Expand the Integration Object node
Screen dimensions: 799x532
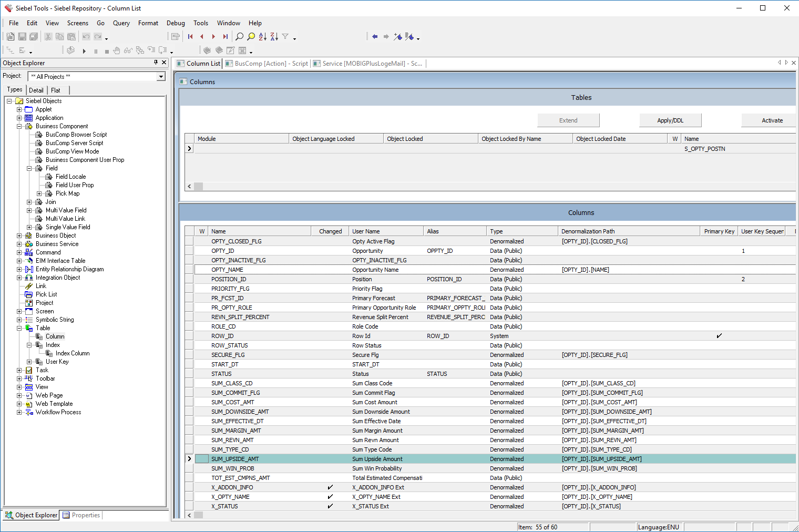(19, 278)
